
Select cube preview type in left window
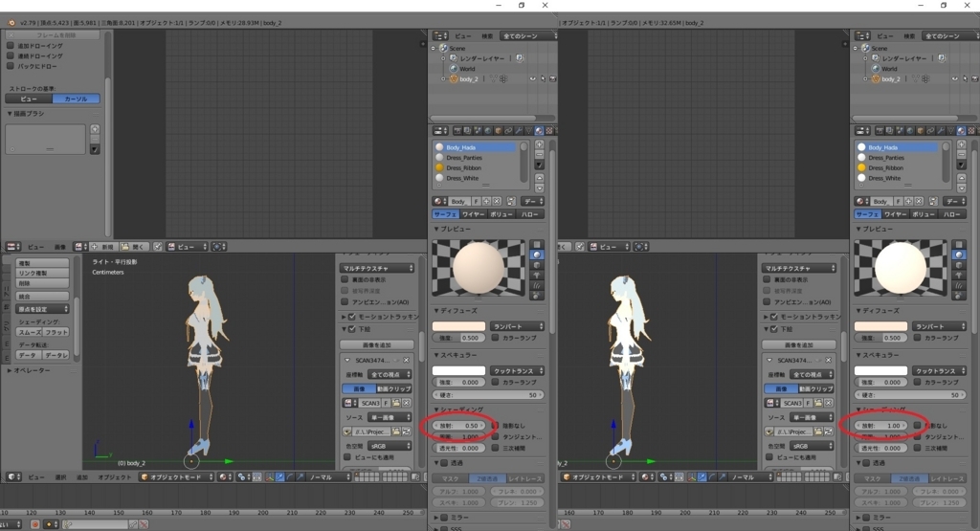[537, 265]
